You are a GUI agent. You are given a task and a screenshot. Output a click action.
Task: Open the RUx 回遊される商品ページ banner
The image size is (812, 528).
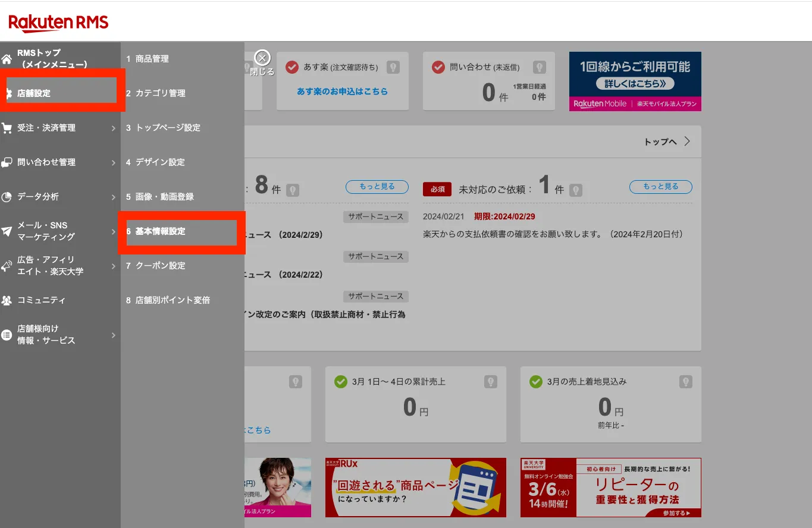pyautogui.click(x=416, y=488)
